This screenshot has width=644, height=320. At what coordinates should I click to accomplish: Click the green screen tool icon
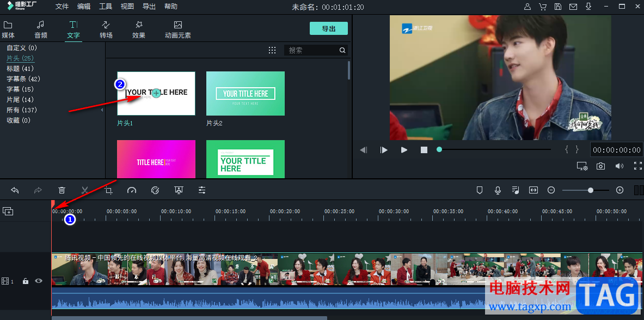179,190
